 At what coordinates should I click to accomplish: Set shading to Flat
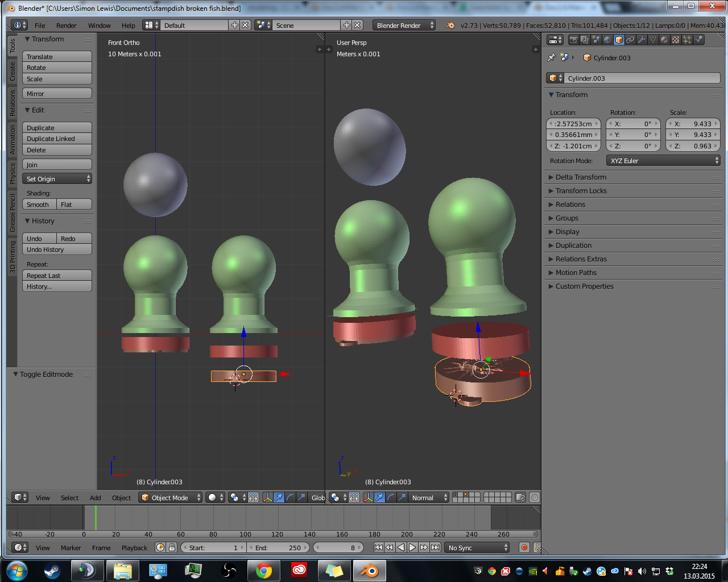pos(74,205)
